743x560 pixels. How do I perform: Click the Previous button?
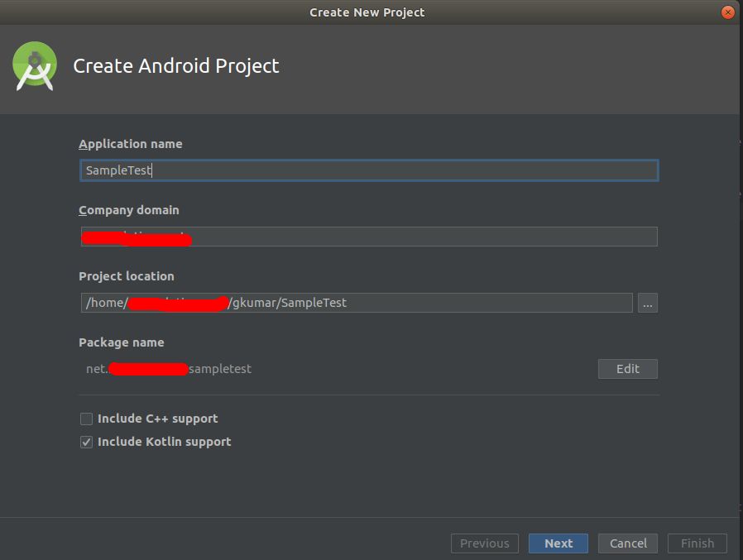485,543
